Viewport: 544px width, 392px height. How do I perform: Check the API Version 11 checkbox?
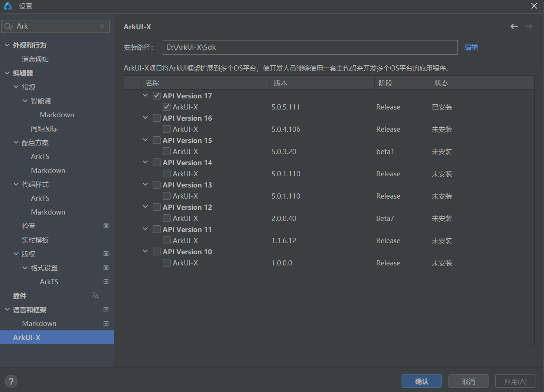click(x=157, y=229)
